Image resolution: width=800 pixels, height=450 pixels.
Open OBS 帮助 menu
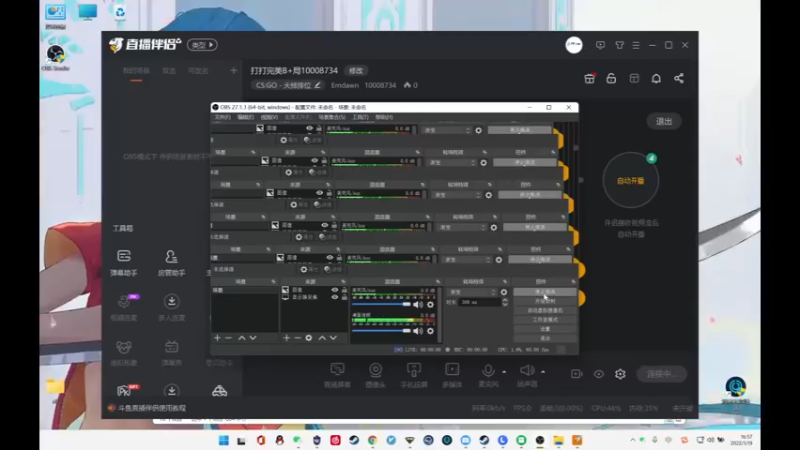click(384, 117)
